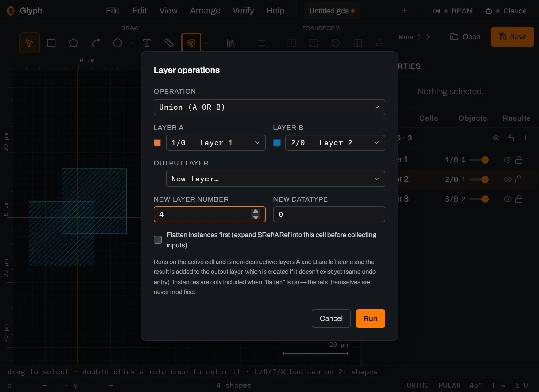Select the Polygon draw tool
Image resolution: width=539 pixels, height=392 pixels.
[73, 43]
